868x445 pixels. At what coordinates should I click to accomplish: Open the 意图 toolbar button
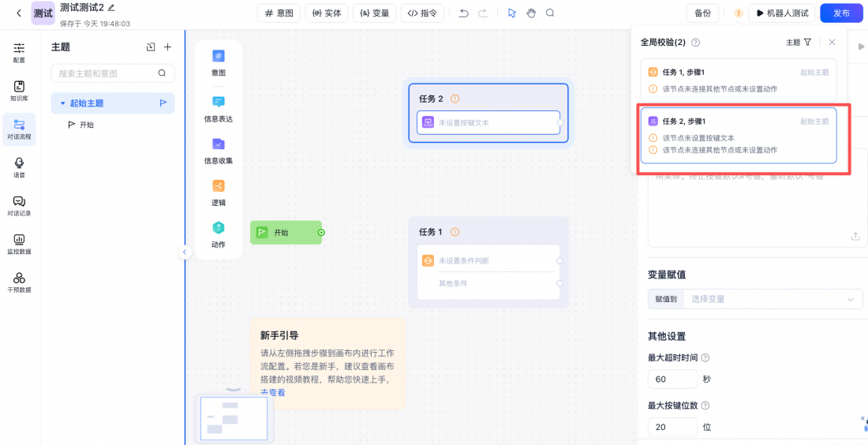coord(279,13)
